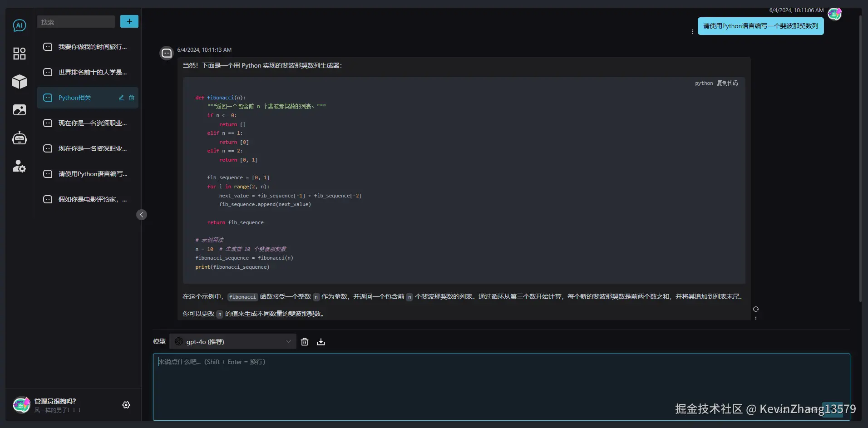Screen dimensions: 868x428
Task: Click the chat area vertical scrollbar
Action: point(860,158)
